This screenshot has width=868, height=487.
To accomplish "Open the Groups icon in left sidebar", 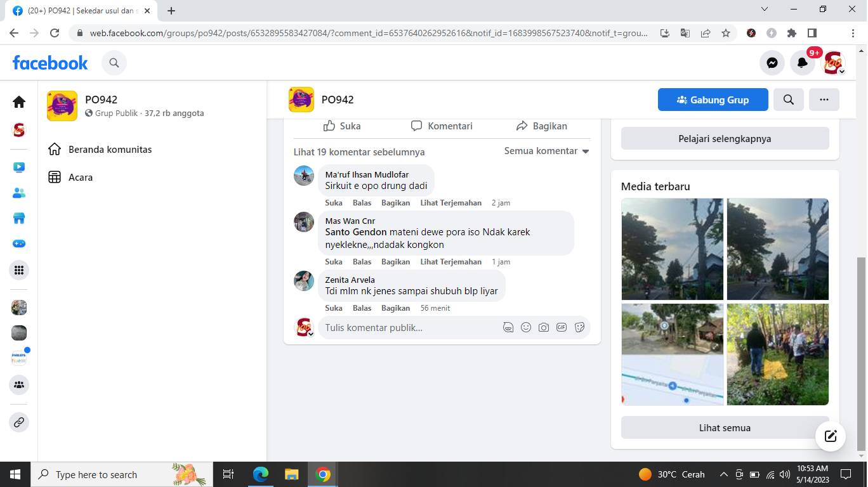I will point(19,384).
